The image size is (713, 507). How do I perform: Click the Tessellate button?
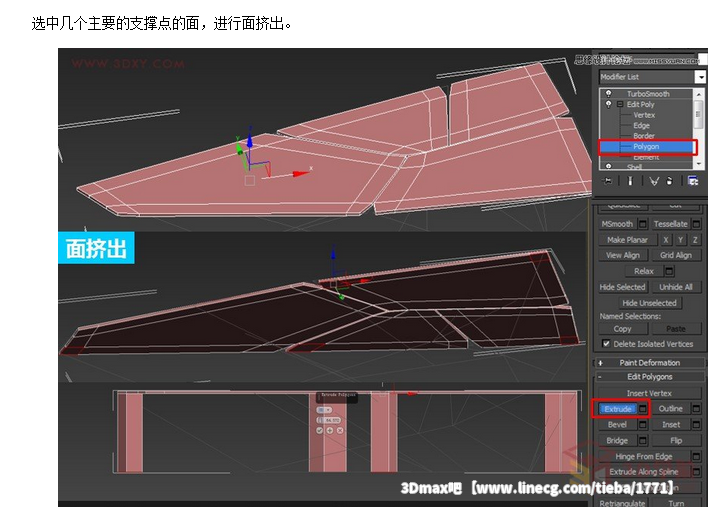click(x=671, y=224)
